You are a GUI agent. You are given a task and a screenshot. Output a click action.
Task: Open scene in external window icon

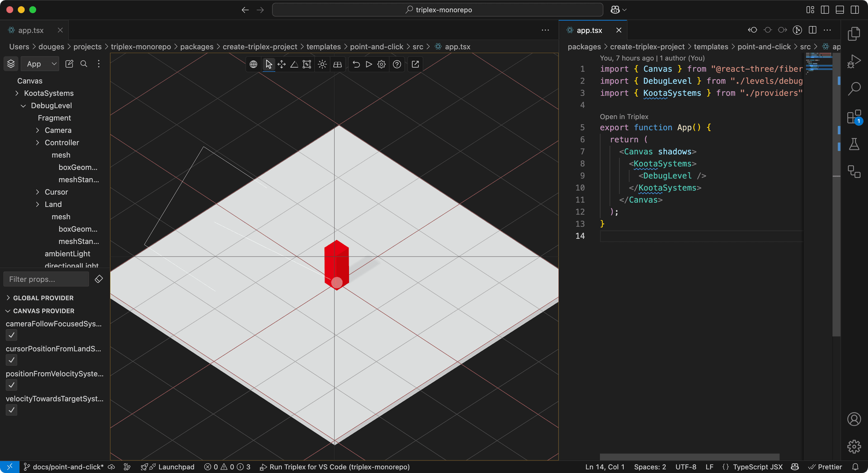click(x=415, y=64)
